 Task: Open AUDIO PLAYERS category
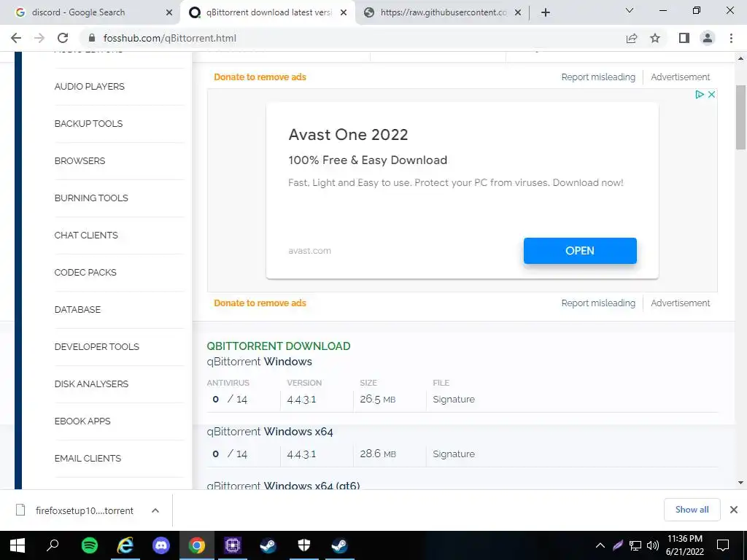[90, 87]
